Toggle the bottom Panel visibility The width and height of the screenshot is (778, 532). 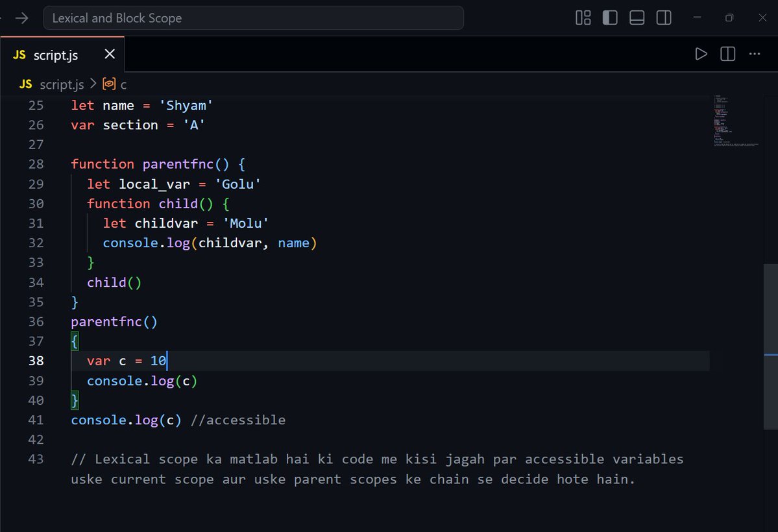(637, 18)
